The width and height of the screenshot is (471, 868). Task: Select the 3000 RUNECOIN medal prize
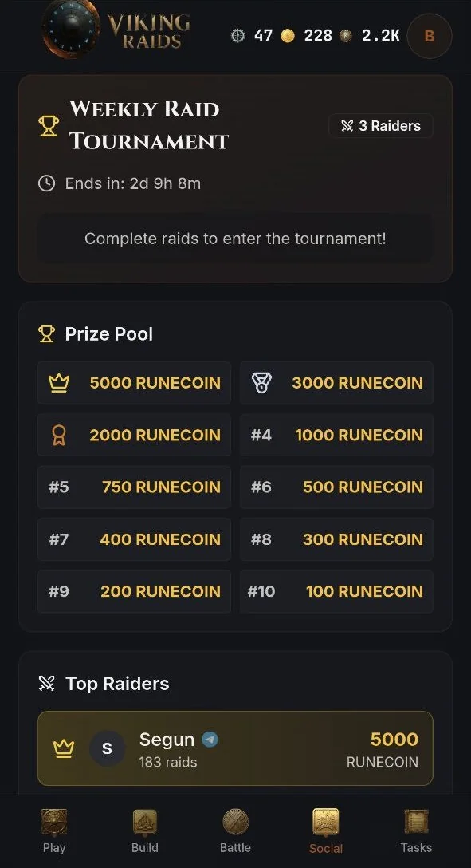(336, 382)
